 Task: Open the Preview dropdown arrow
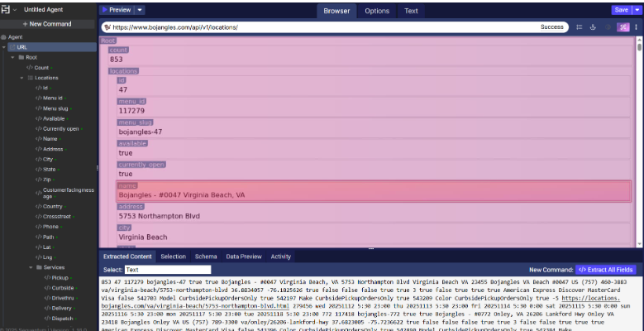[x=140, y=10]
